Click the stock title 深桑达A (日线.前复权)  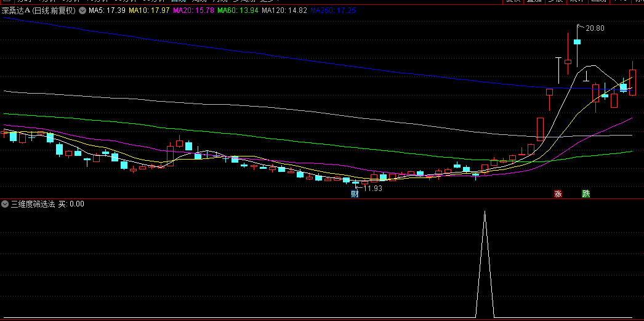(39, 10)
